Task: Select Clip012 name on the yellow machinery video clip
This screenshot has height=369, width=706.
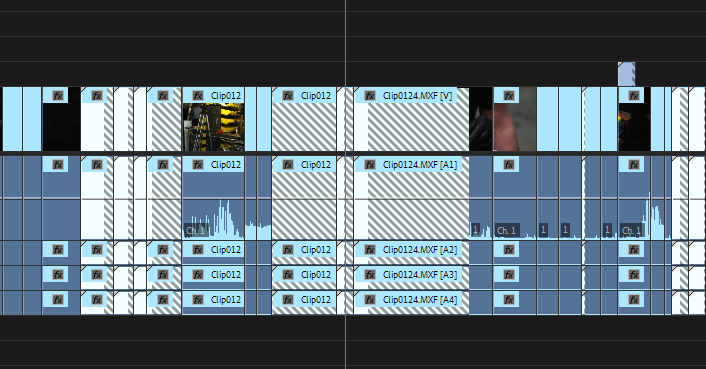Action: tap(226, 95)
